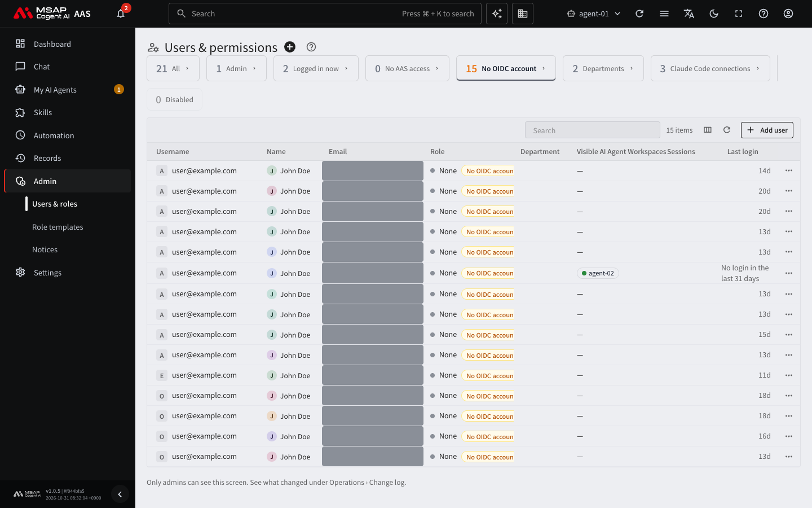The width and height of the screenshot is (812, 508).
Task: Select Role templates under Admin
Action: (x=58, y=227)
